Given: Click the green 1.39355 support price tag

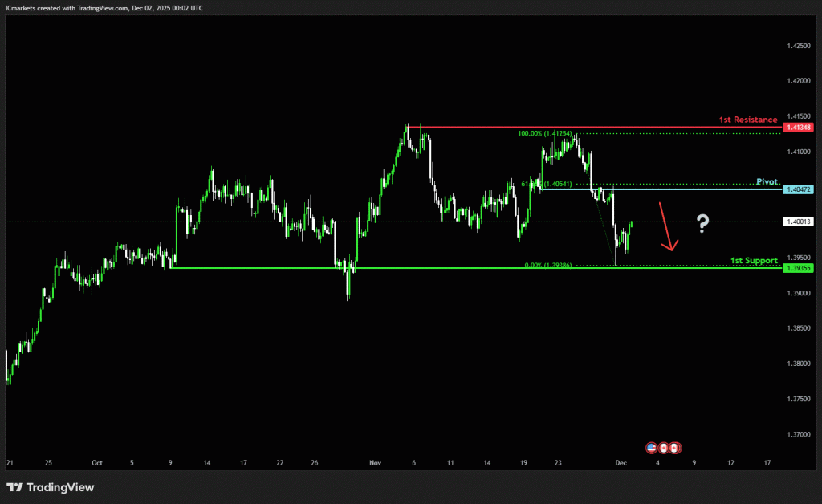Looking at the screenshot, I should [800, 268].
